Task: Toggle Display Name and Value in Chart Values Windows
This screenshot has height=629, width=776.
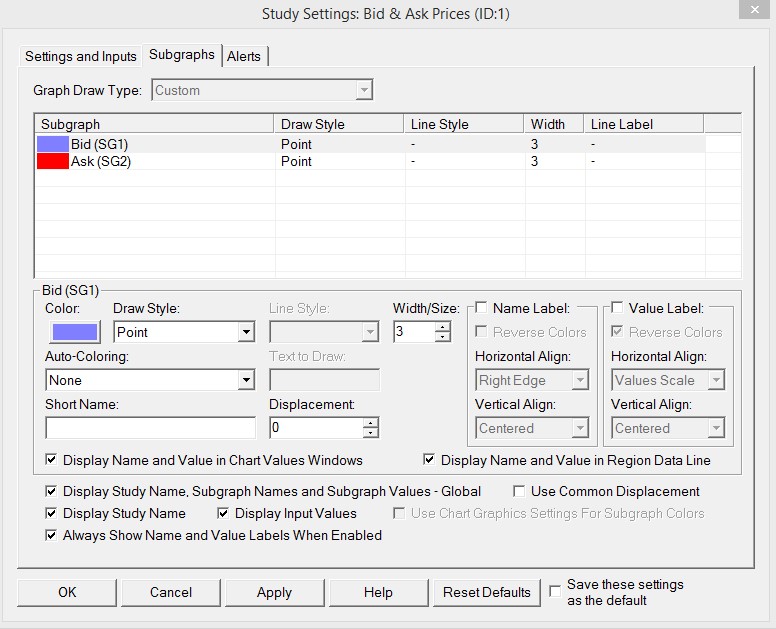Action: point(52,460)
